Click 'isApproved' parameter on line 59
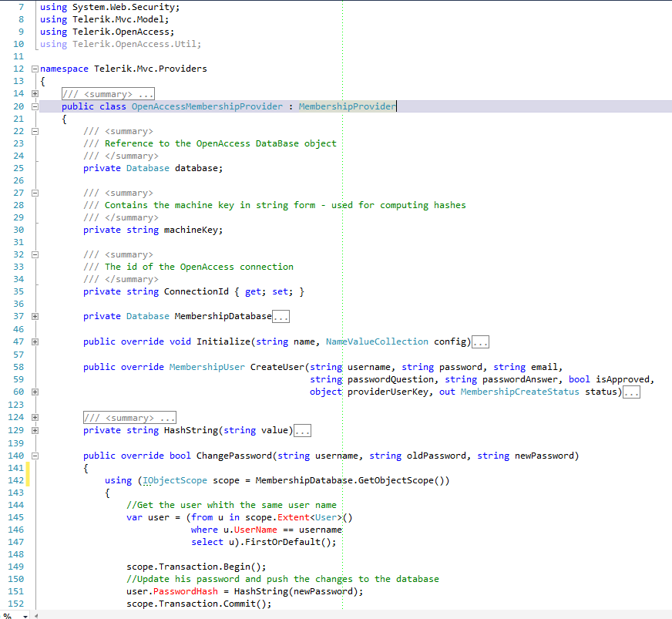 [623, 379]
